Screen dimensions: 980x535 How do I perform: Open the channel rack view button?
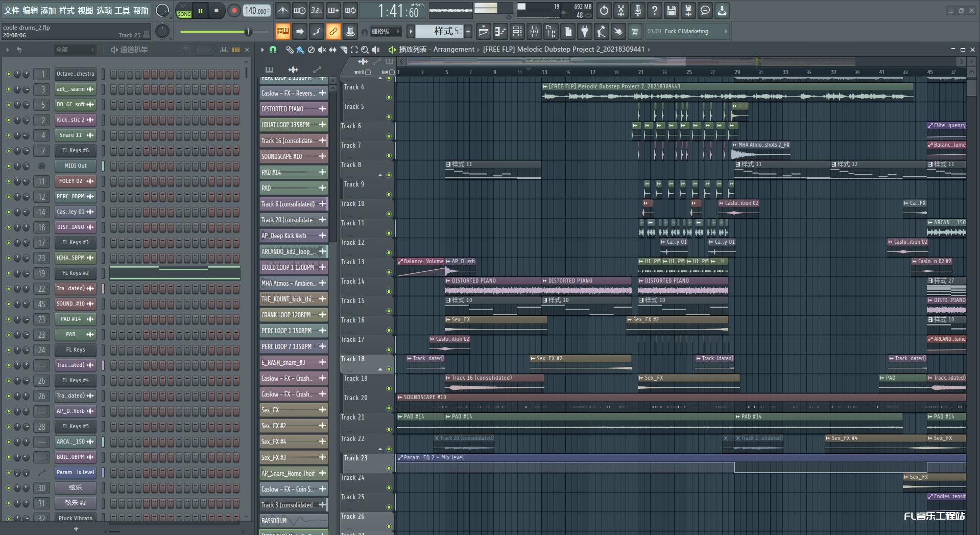517,32
